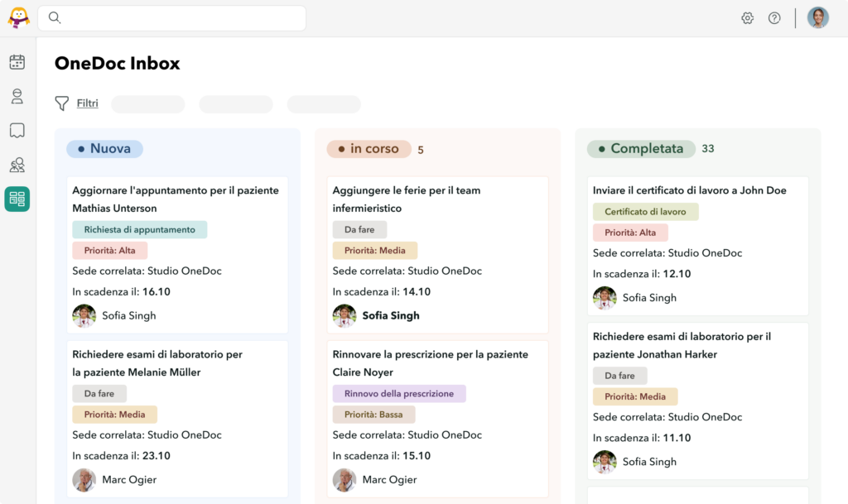Click Sofia Singh's avatar on the ferie task
The width and height of the screenshot is (848, 504).
click(x=344, y=315)
